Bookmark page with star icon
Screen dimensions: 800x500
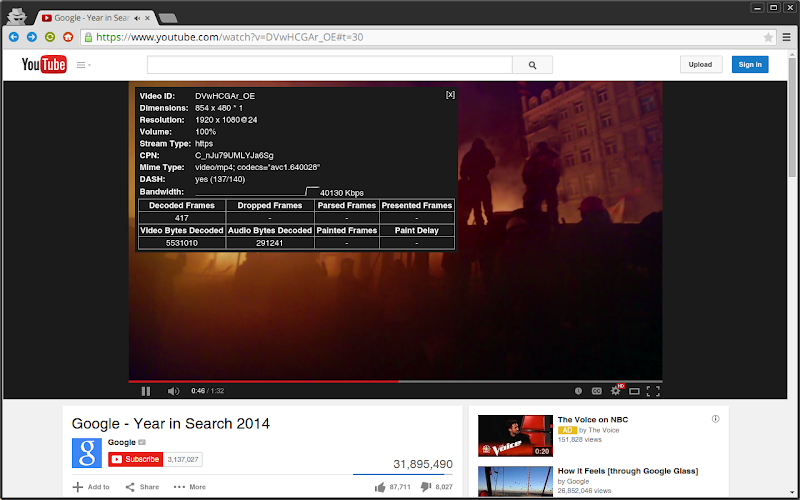point(768,37)
